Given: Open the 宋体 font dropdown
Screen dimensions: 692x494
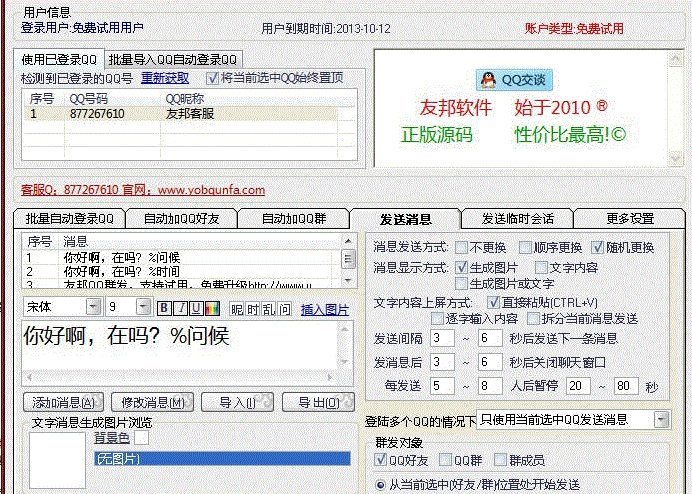Looking at the screenshot, I should point(93,306).
